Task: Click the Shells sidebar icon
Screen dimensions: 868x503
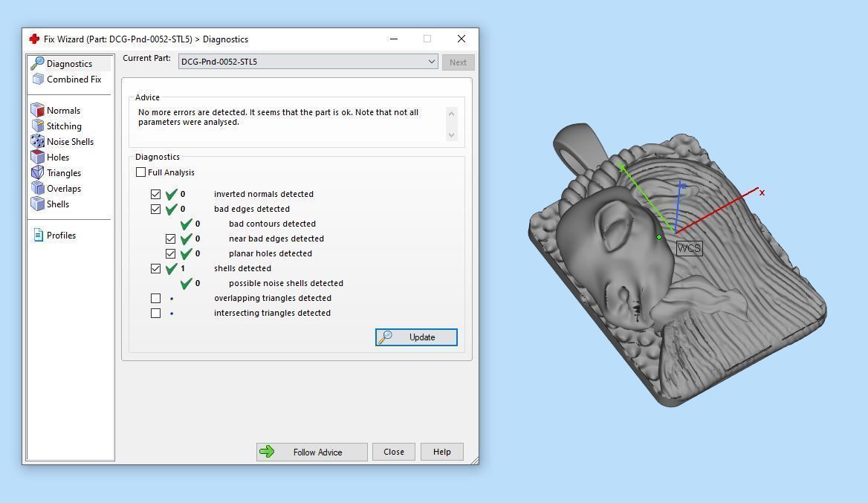Action: tap(37, 204)
